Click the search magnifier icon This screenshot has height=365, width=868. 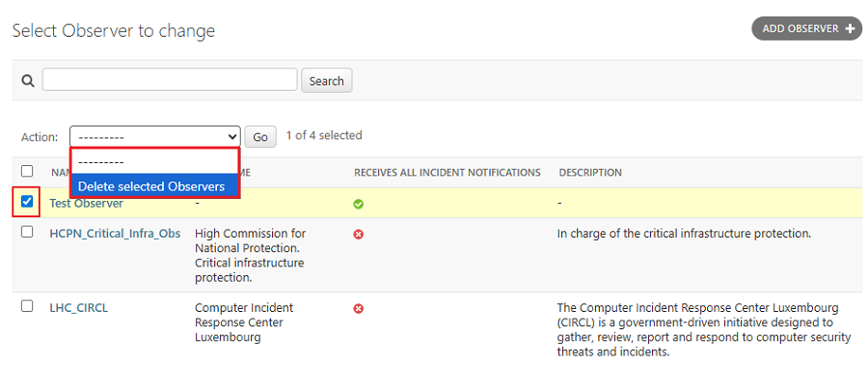[x=28, y=81]
